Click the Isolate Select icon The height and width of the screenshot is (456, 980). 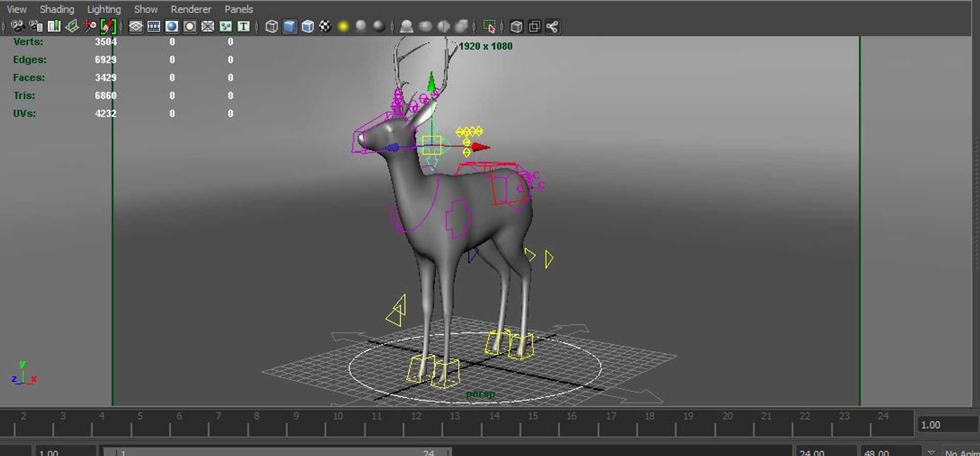(x=489, y=27)
